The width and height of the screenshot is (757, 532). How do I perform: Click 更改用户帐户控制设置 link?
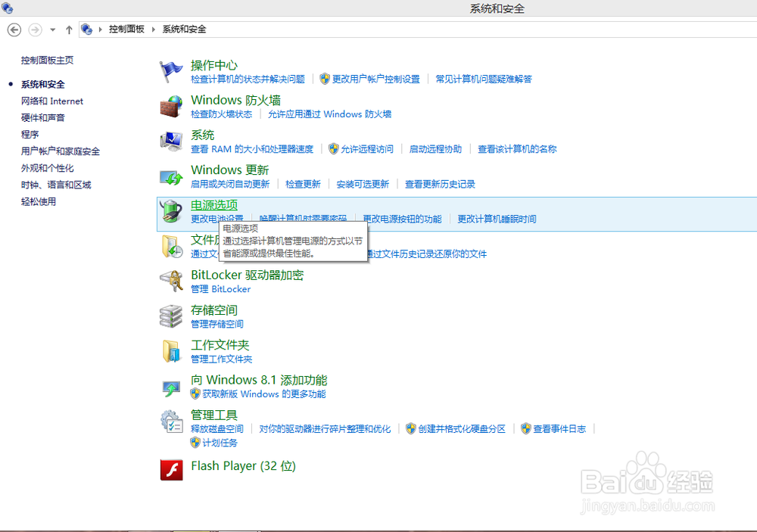click(376, 79)
